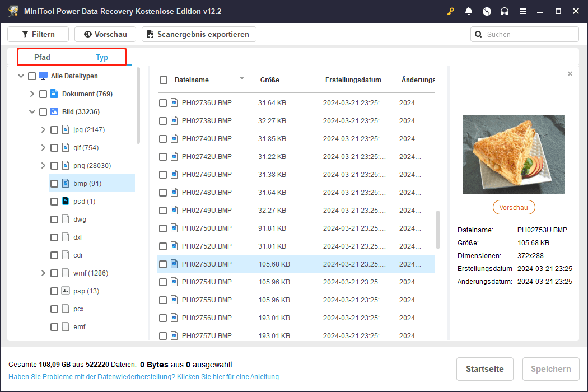Click the Dateiname sort arrow
This screenshot has height=392, width=588.
tap(242, 78)
